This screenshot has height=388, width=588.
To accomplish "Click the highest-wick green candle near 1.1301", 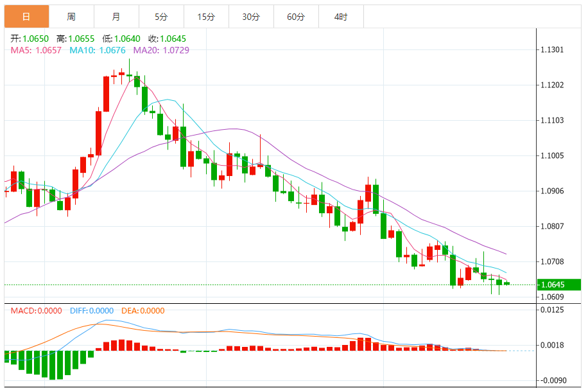I will (130, 71).
